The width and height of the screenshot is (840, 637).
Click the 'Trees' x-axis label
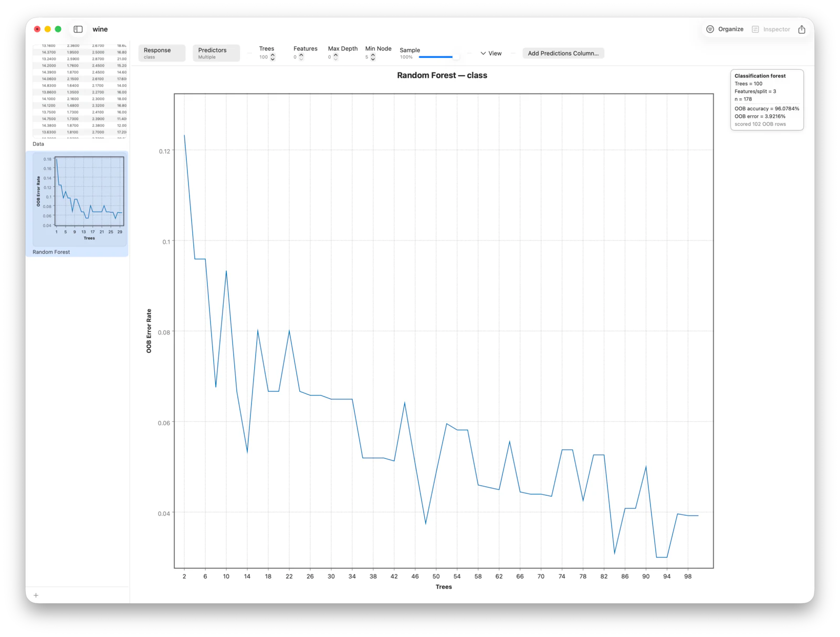pos(444,587)
